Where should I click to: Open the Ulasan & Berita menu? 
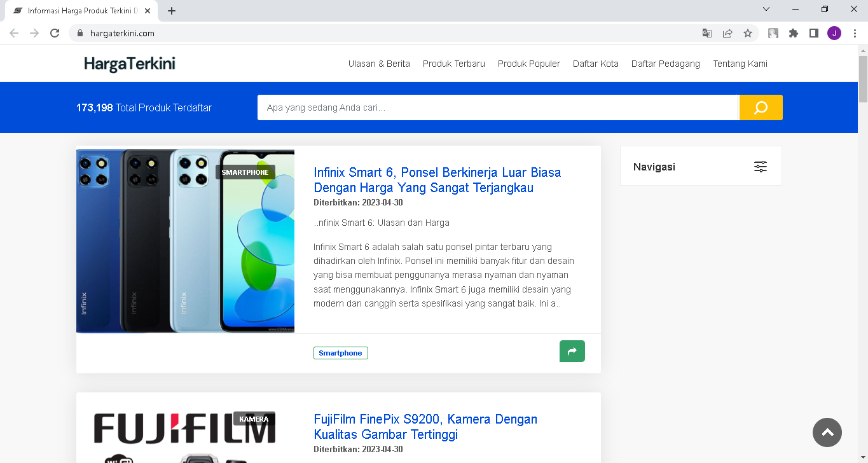[379, 64]
